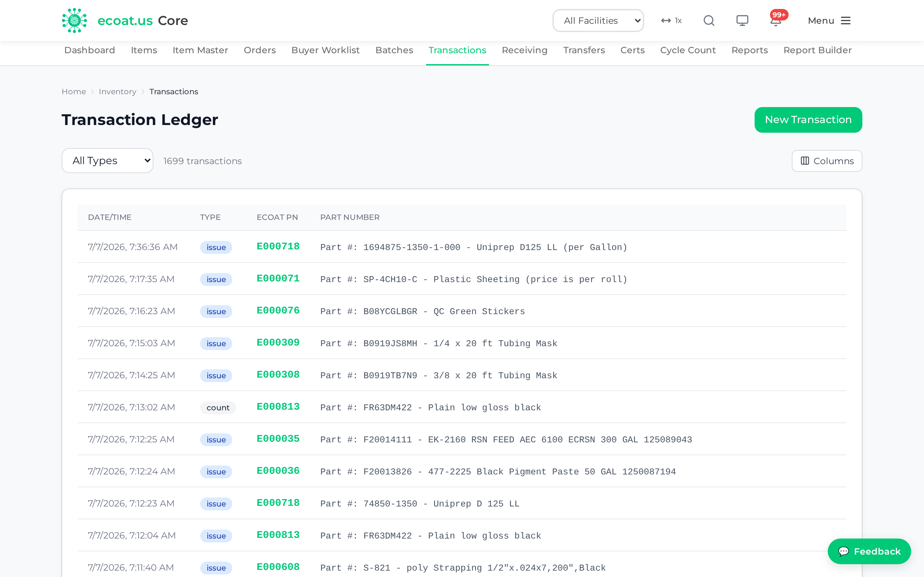Open the Feedback chat bubble
Screen dimensions: 924x577
[x=869, y=551]
